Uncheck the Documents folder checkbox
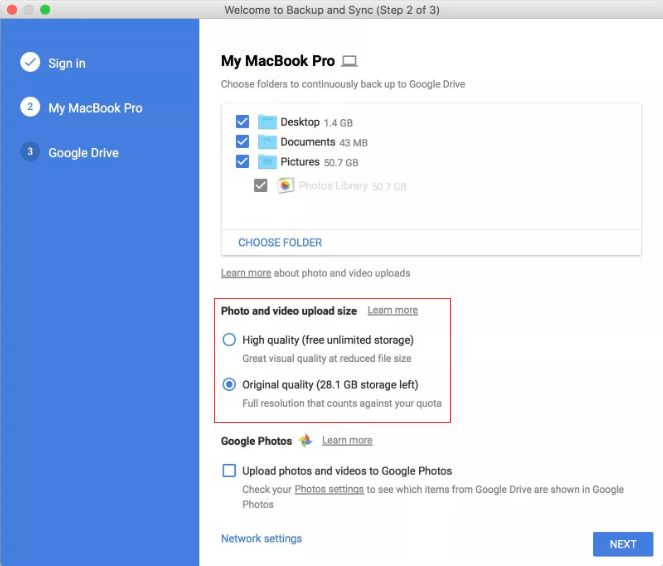Screen dimensions: 663x566 [x=242, y=142]
